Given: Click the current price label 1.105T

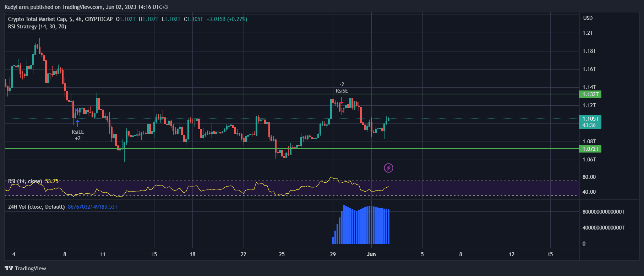Looking at the screenshot, I should point(590,119).
